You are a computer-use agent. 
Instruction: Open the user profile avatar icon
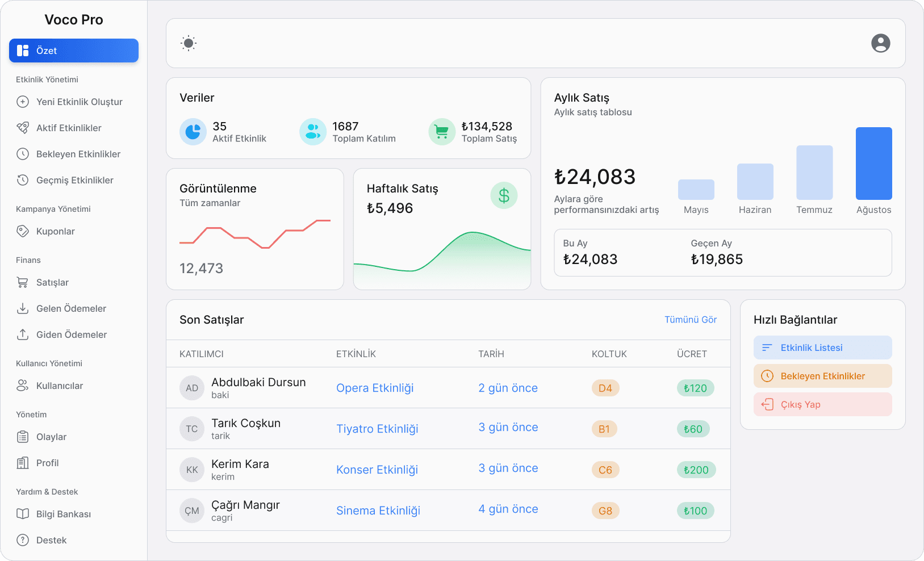[x=880, y=43]
